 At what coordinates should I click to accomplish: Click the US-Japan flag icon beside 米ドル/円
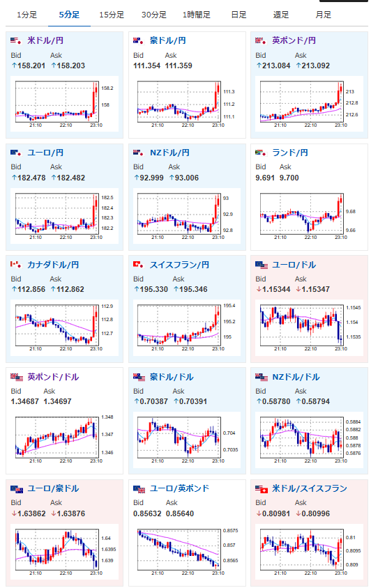(x=16, y=40)
